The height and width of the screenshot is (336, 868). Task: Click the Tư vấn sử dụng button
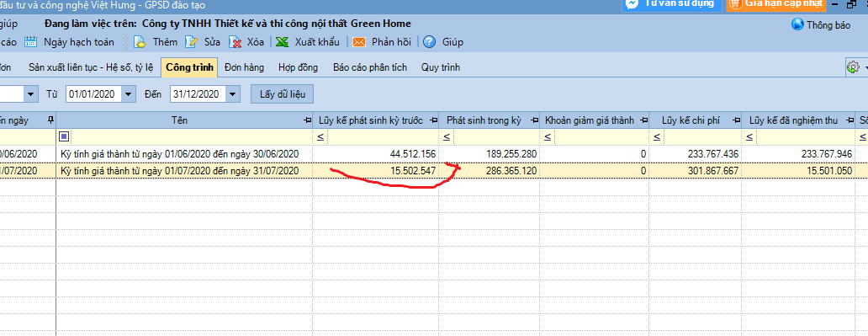coord(671,4)
